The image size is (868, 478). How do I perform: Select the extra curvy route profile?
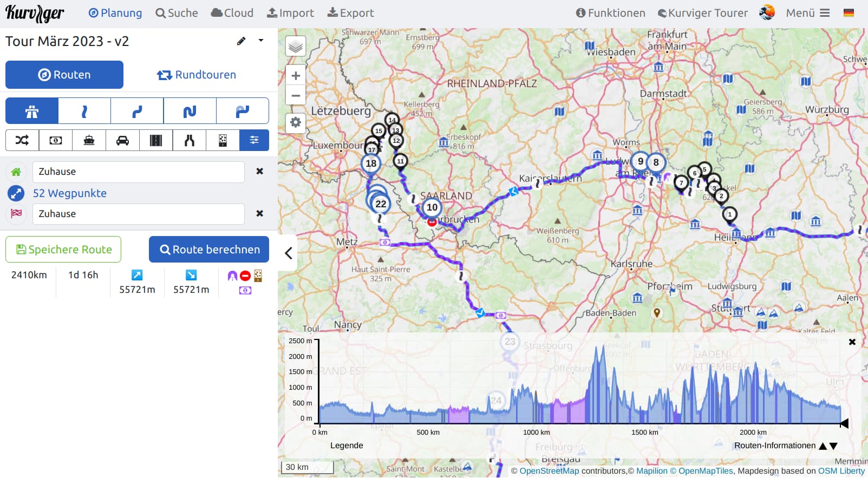coord(190,112)
